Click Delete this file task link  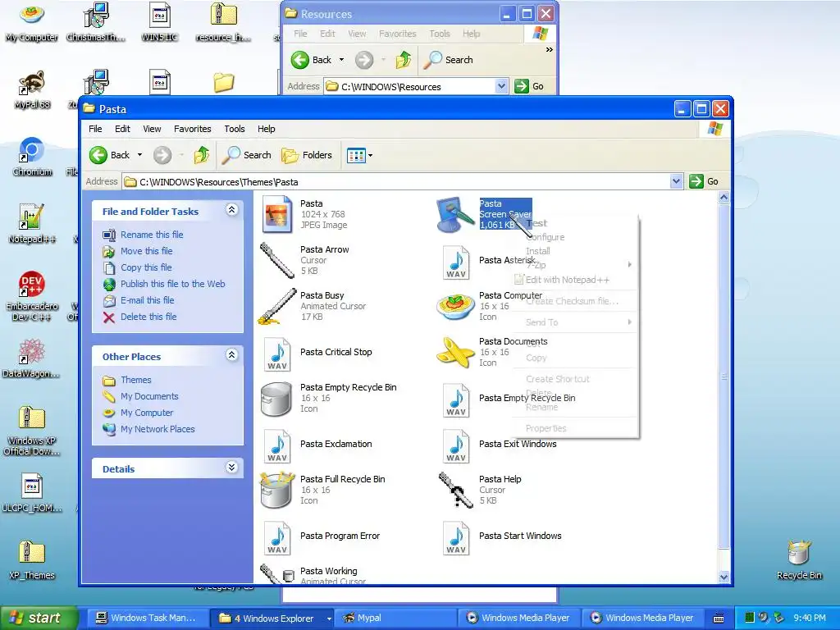[148, 317]
